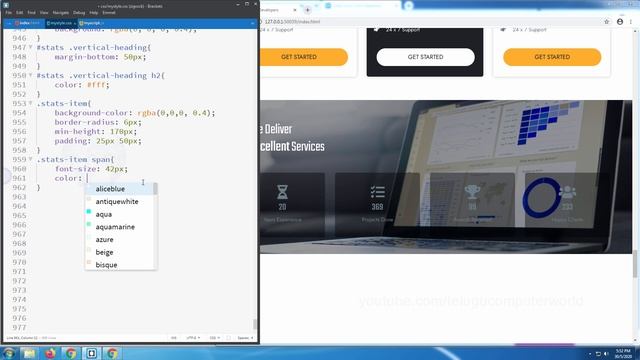Choose aquamarine from color suggestions

119,227
